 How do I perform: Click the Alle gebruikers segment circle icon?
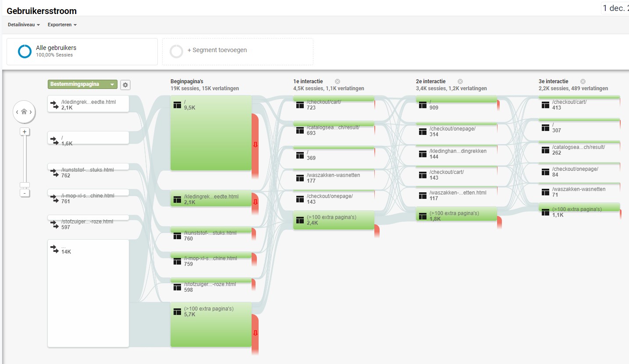click(x=25, y=51)
